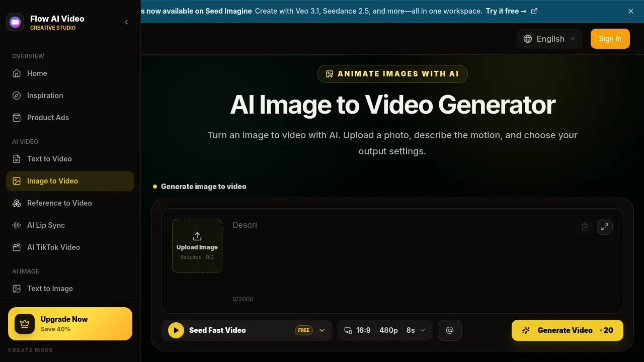644x362 pixels.
Task: Open the 16:9 480p 8s settings dropdown
Action: [x=385, y=330]
